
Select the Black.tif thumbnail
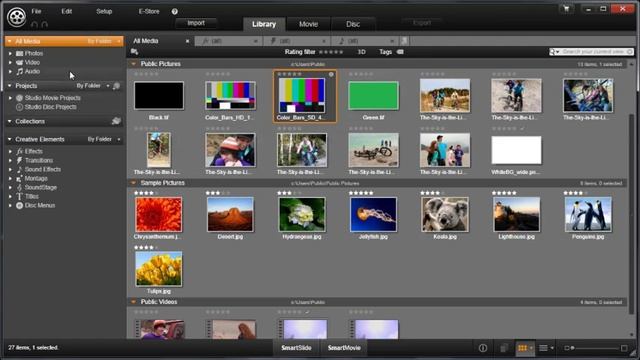click(x=159, y=96)
